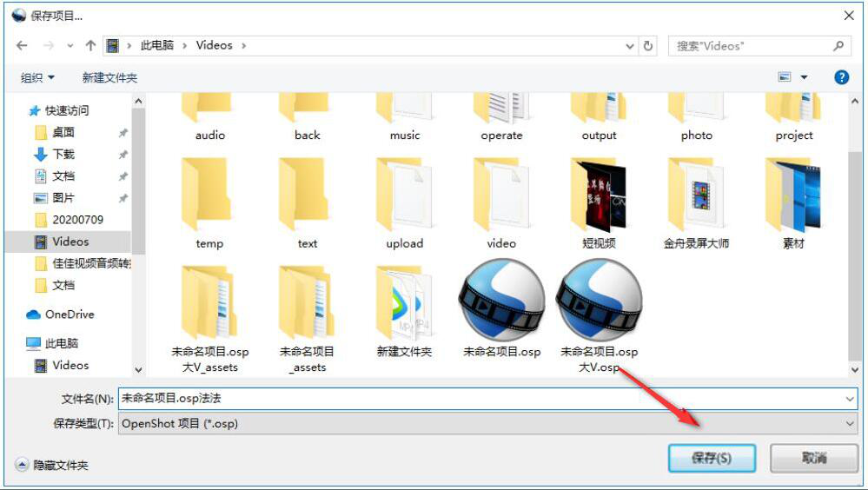868x490 pixels.
Task: Open the operate folder
Action: [x=501, y=117]
